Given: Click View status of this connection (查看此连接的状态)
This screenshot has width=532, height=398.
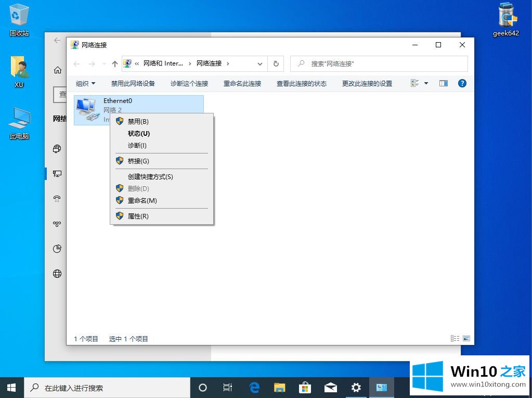Looking at the screenshot, I should (x=302, y=83).
